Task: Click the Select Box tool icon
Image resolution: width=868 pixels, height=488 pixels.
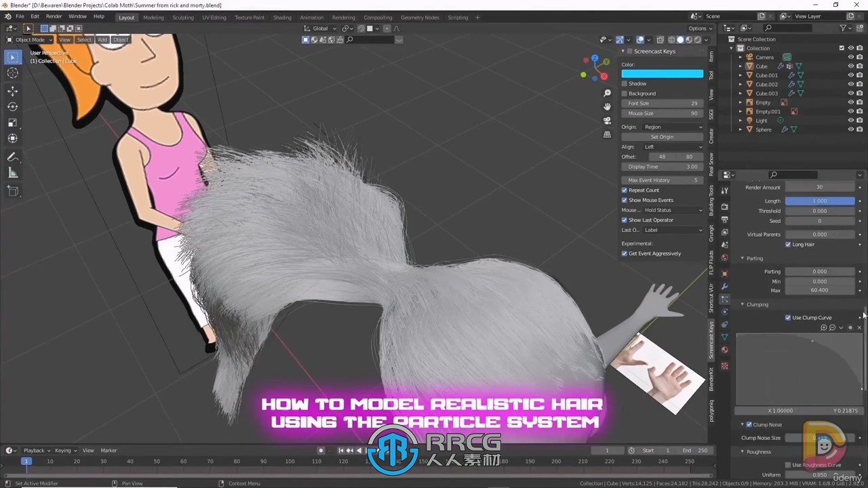Action: click(13, 58)
